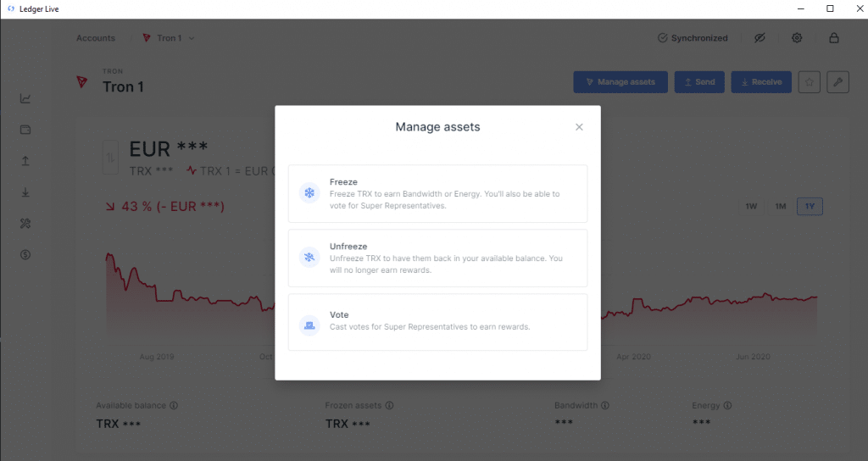Select the 1M chart range
The height and width of the screenshot is (461, 868).
(781, 207)
